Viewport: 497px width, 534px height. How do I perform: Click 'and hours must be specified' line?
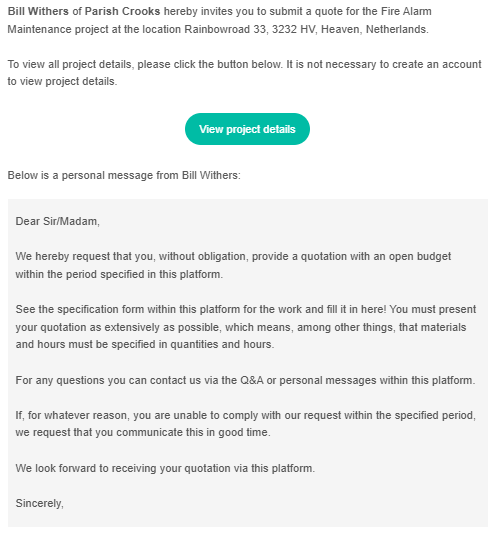pyautogui.click(x=145, y=344)
